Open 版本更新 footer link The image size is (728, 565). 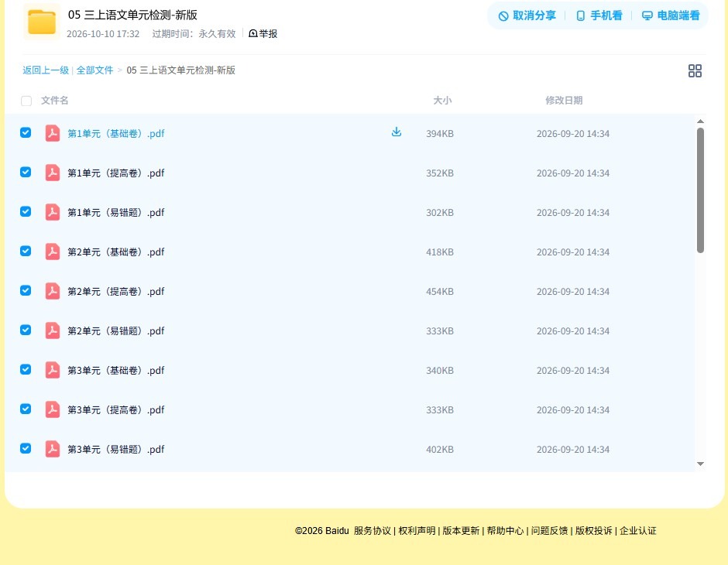461,531
